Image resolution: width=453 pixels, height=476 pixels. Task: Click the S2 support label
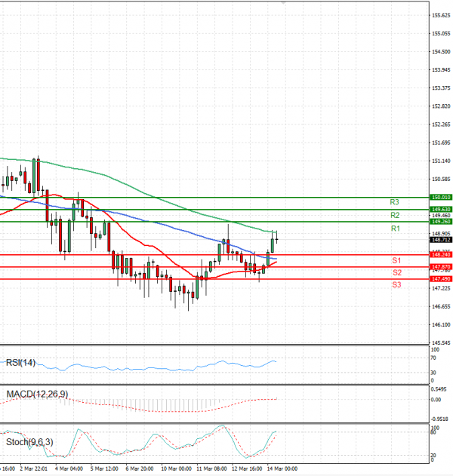pyautogui.click(x=397, y=272)
